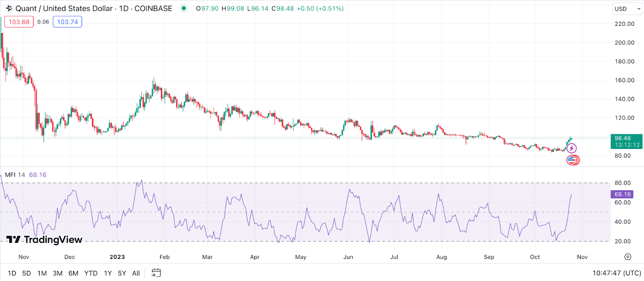Click the Oct label on time axis
This screenshot has height=281, width=644.
(x=535, y=257)
